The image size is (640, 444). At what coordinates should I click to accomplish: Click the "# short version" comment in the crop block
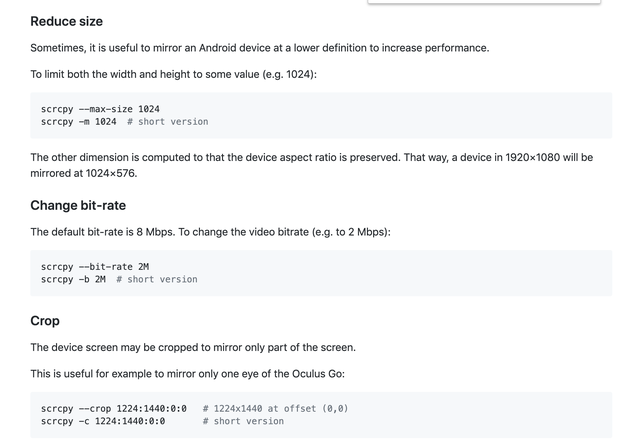pyautogui.click(x=243, y=422)
